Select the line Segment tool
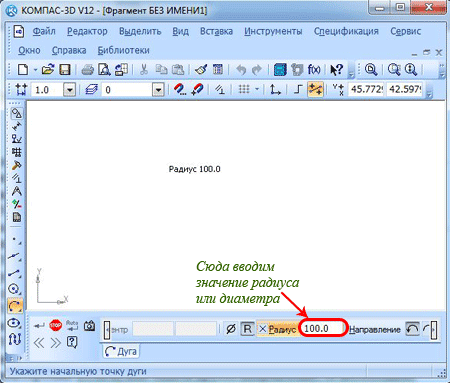450x383 pixels. 15,273
